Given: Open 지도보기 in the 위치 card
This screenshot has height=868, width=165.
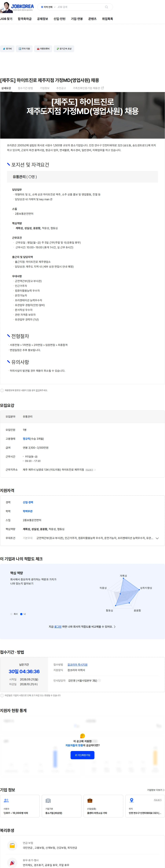Looking at the screenshot, I should click(158, 800).
